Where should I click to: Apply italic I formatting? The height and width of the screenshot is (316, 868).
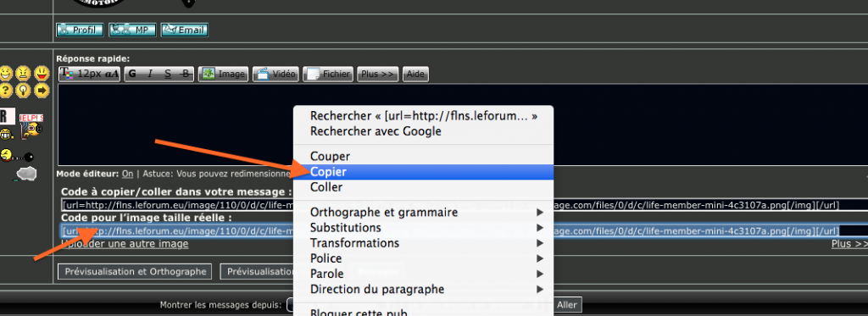[x=149, y=74]
